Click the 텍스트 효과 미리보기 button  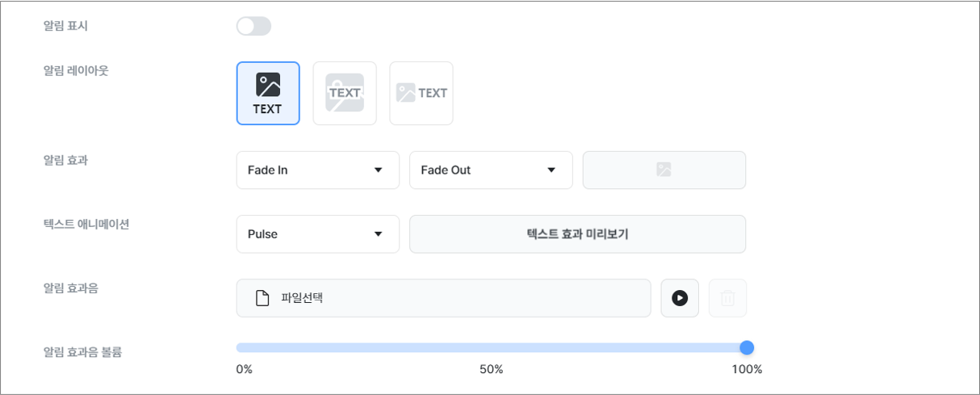click(577, 234)
